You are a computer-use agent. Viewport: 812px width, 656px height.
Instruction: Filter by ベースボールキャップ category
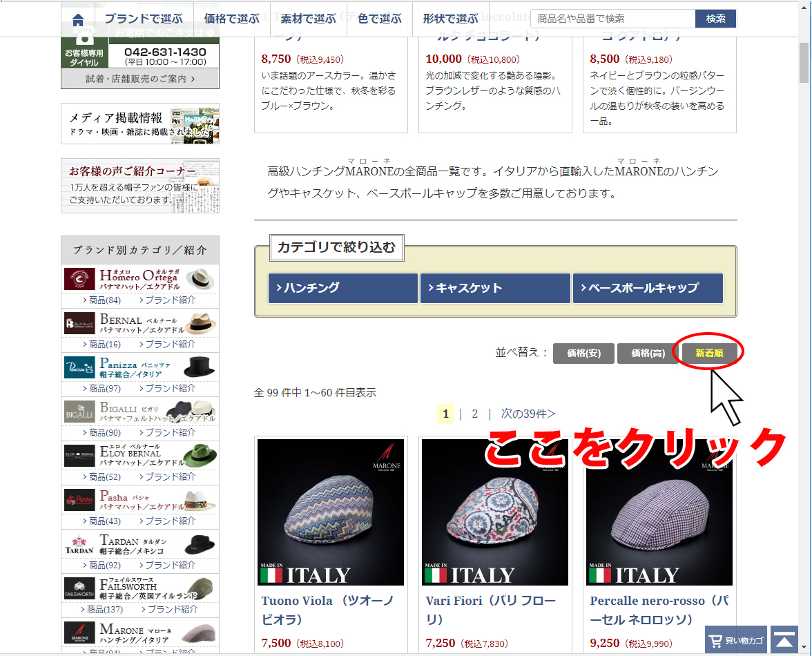(648, 288)
